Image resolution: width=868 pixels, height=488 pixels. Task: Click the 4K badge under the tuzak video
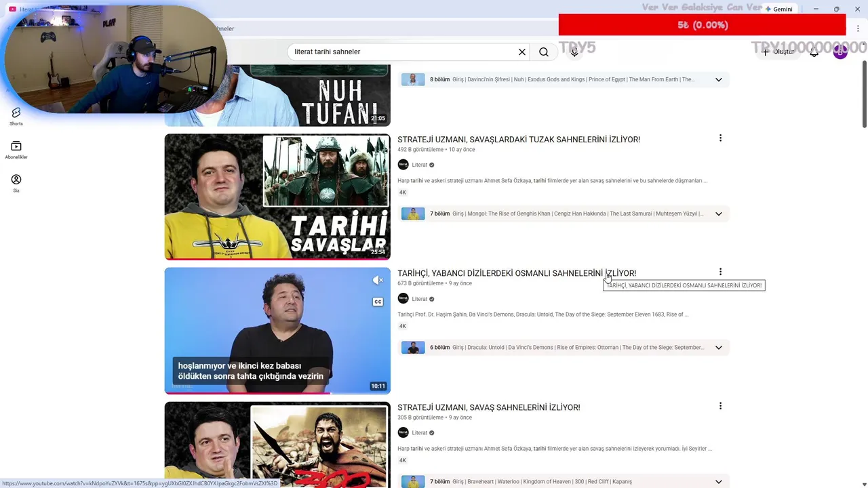click(x=403, y=192)
